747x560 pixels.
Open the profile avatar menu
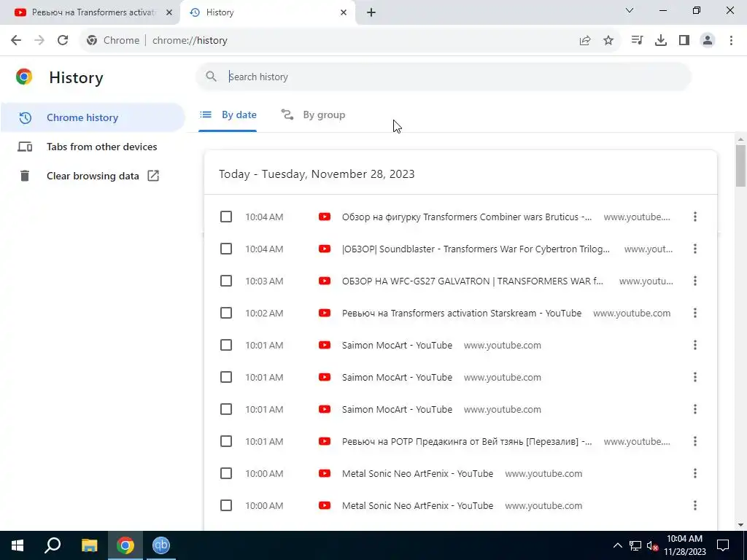click(708, 41)
